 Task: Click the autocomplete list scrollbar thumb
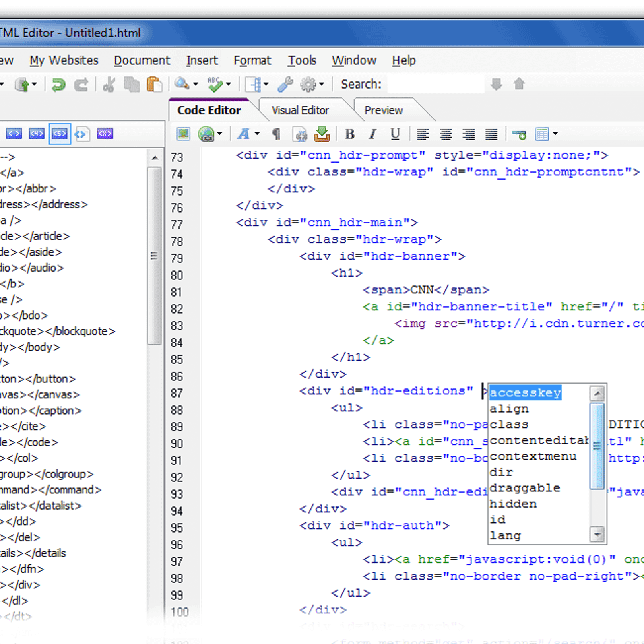point(597,446)
